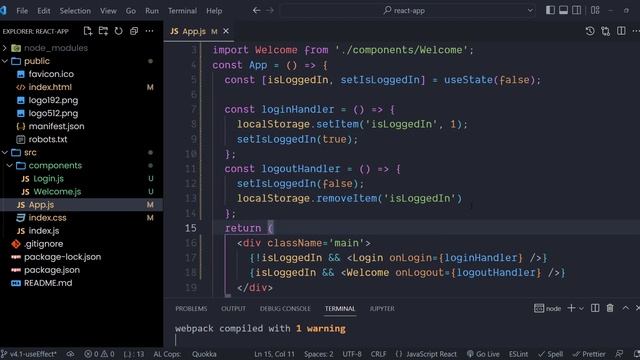Add a new terminal instance

coord(571,308)
